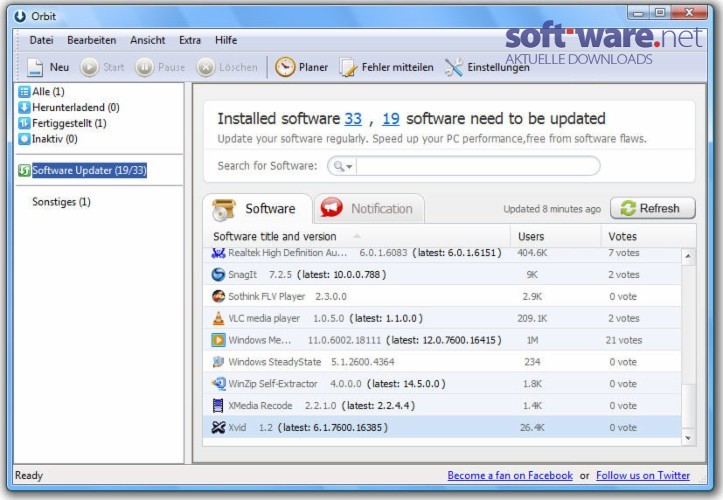Click the XMedia Recode film icon
This screenshot has width=723, height=500.
pyautogui.click(x=218, y=405)
